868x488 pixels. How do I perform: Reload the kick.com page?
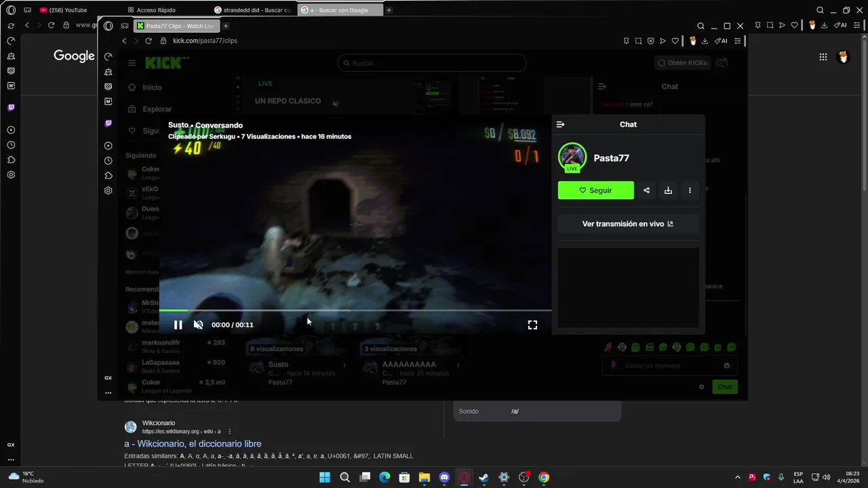pyautogui.click(x=149, y=41)
